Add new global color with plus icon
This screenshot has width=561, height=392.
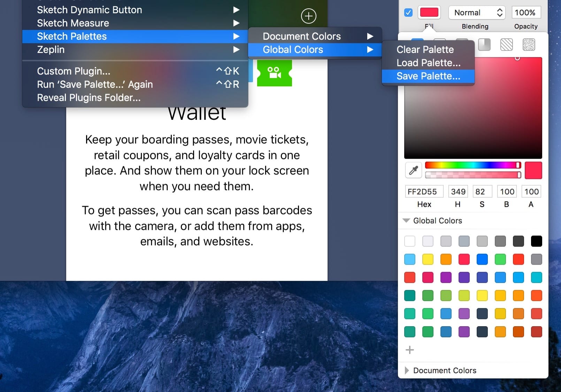point(410,350)
